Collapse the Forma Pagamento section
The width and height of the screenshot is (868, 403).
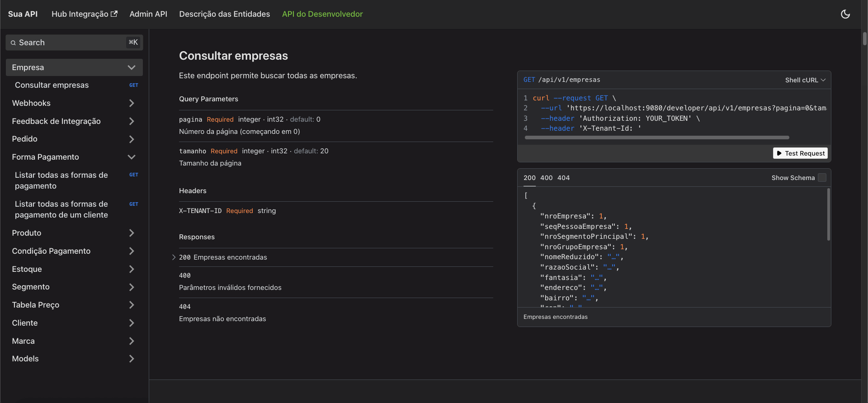click(x=131, y=157)
